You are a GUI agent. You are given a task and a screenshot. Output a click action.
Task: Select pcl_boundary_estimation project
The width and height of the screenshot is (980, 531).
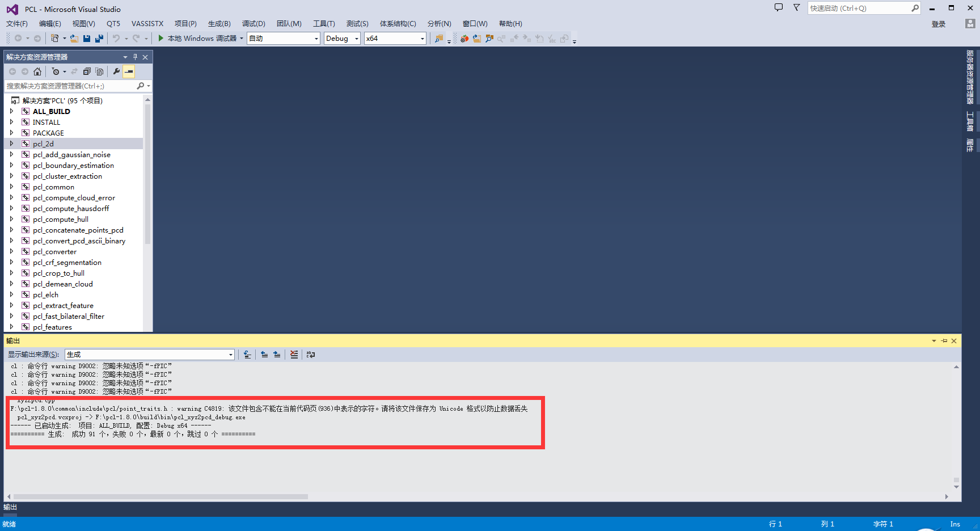(x=73, y=165)
